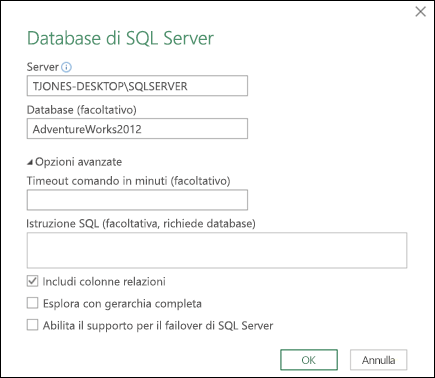
Task: Click OK to confirm connection
Action: click(309, 360)
